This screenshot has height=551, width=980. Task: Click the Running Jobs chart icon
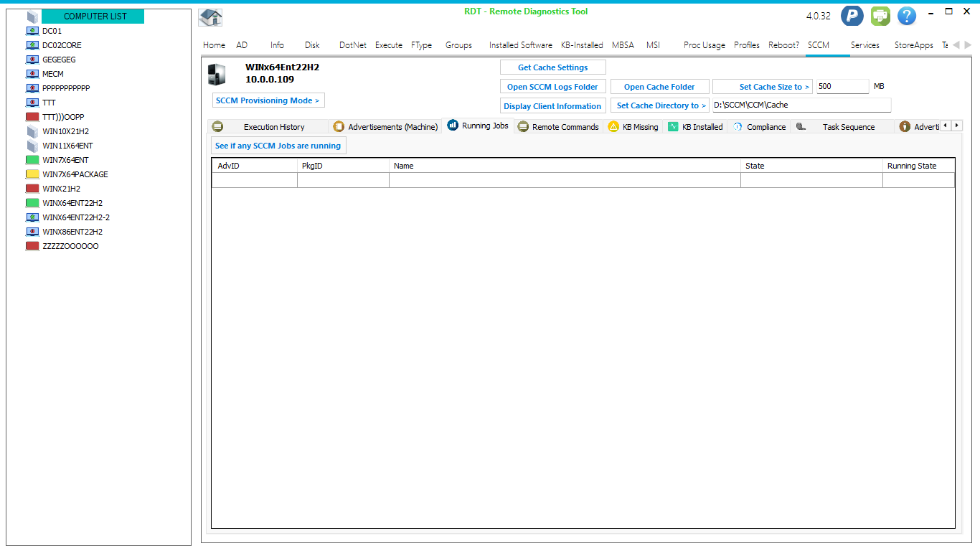(x=453, y=126)
